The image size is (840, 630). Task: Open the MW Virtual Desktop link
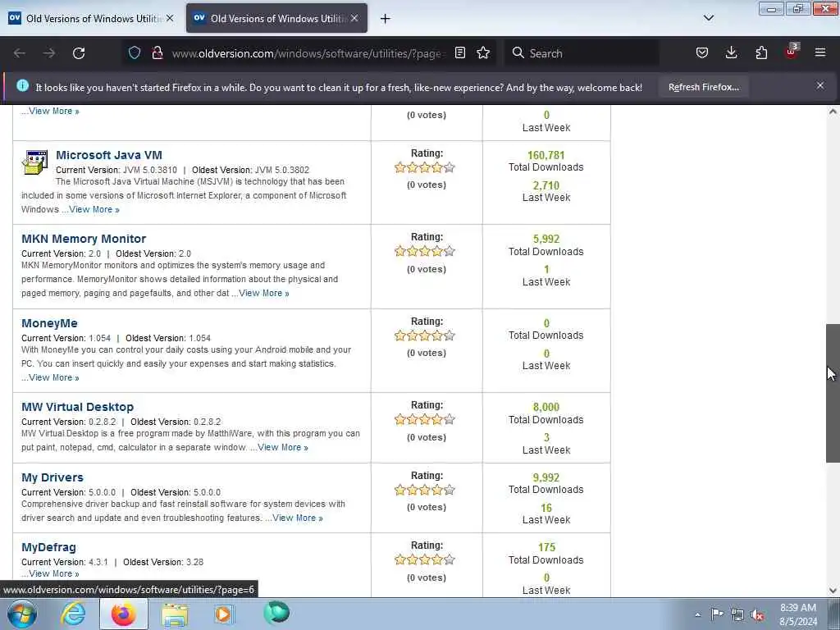pos(77,407)
